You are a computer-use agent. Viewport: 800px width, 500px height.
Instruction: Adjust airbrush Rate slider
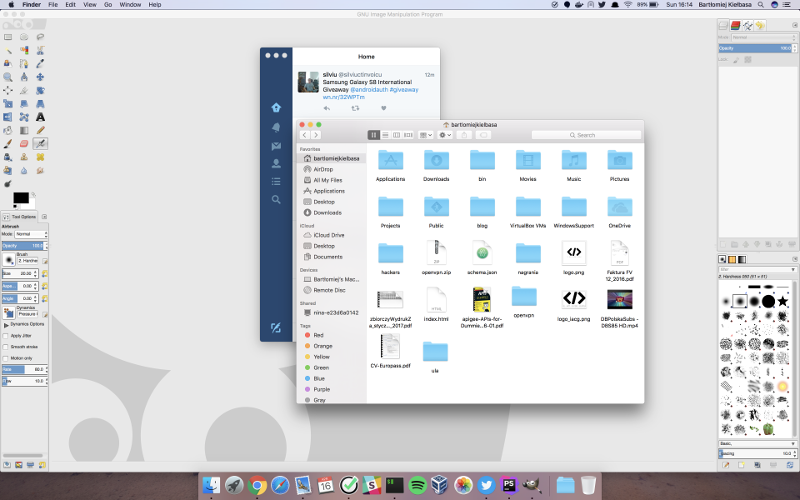click(x=24, y=369)
